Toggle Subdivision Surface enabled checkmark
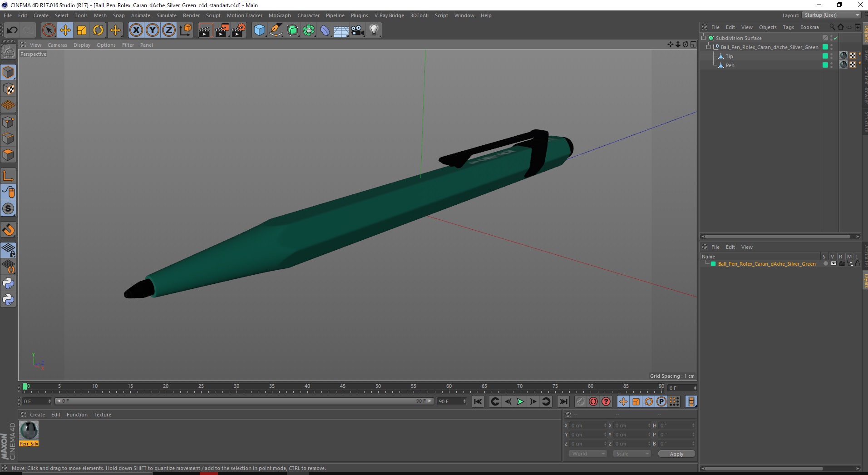 [835, 38]
